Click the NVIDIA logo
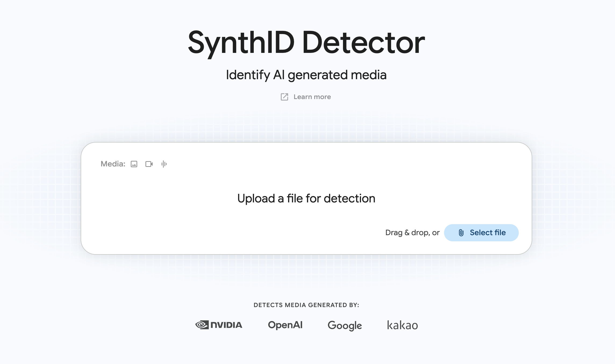This screenshot has height=364, width=615. pos(219,325)
